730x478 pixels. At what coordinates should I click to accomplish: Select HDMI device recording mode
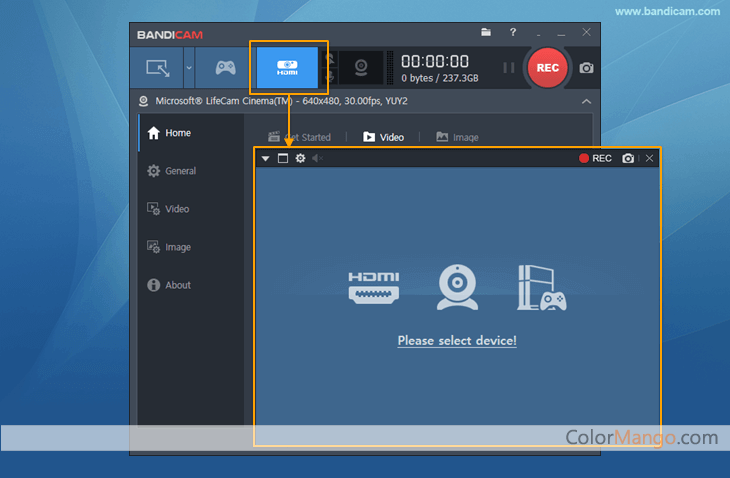point(287,68)
